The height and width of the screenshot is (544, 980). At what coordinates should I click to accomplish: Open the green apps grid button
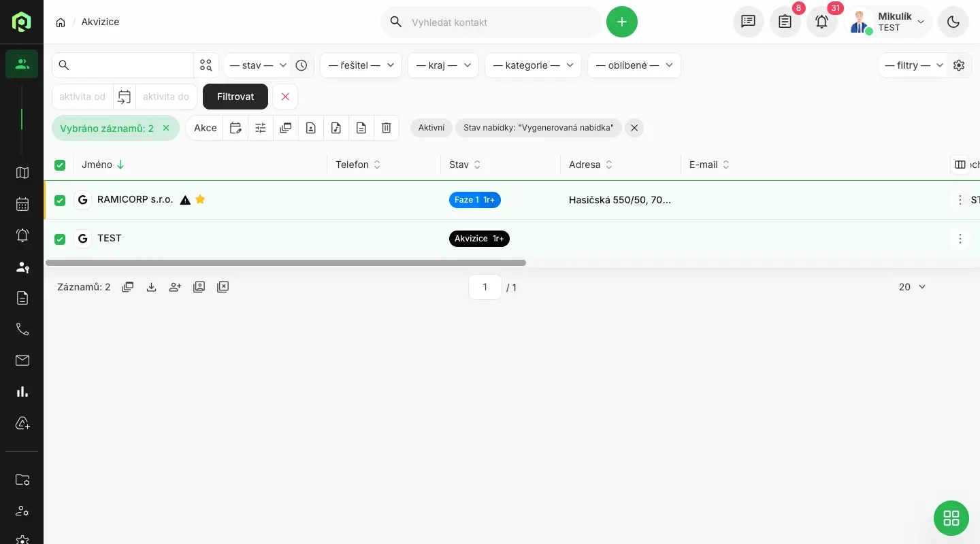pos(951,518)
